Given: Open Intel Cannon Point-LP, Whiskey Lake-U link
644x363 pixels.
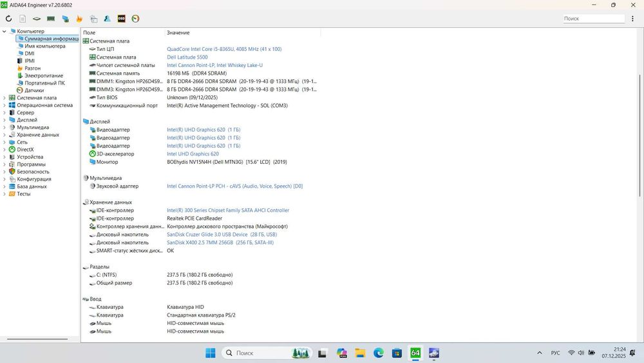Looking at the screenshot, I should 215,65.
